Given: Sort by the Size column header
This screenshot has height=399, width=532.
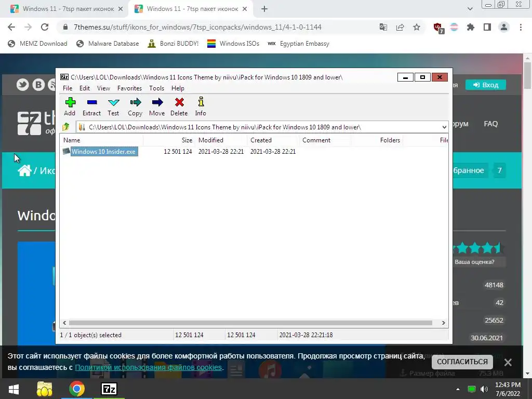Looking at the screenshot, I should point(169,140).
